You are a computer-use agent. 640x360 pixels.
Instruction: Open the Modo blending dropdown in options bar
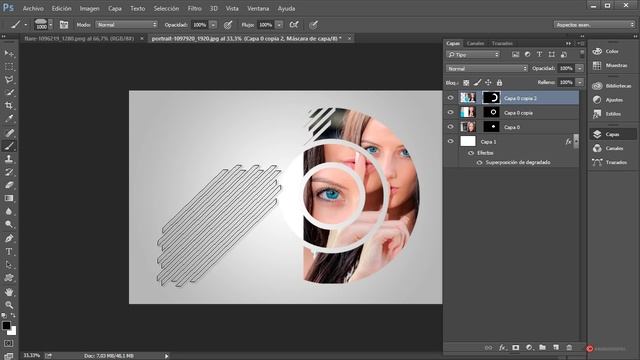[126, 24]
